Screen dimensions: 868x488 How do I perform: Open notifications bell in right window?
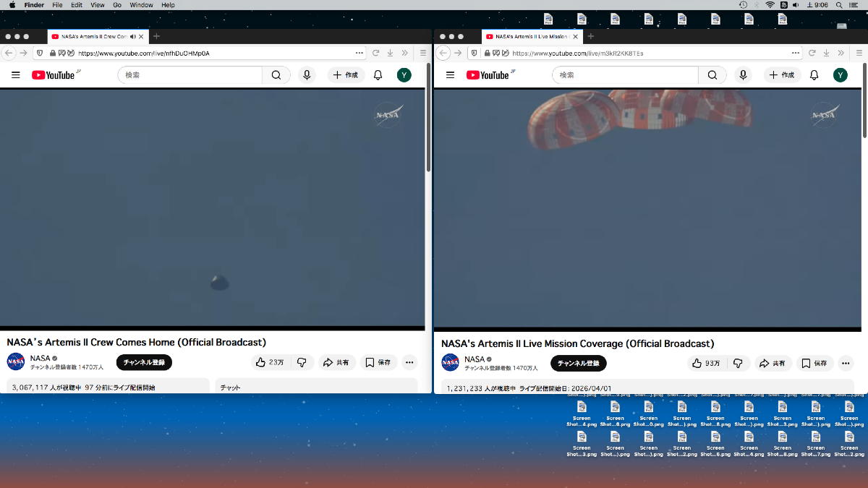[x=814, y=75]
